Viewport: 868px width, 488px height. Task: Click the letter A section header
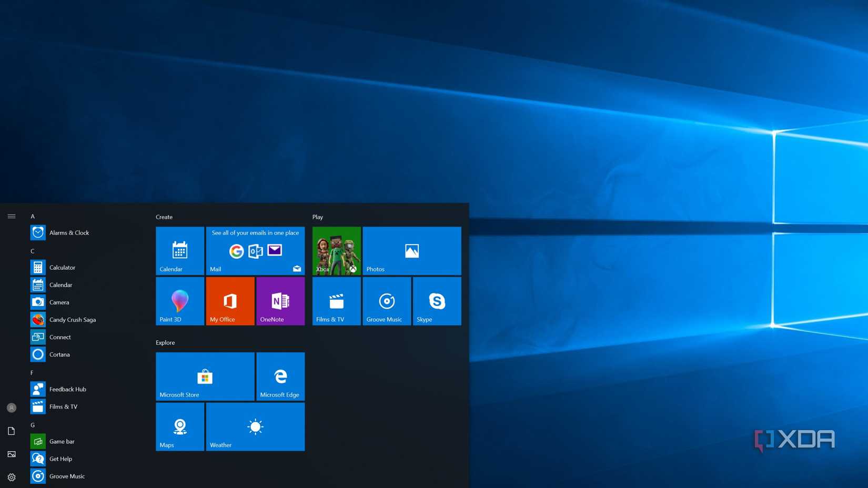pos(33,216)
